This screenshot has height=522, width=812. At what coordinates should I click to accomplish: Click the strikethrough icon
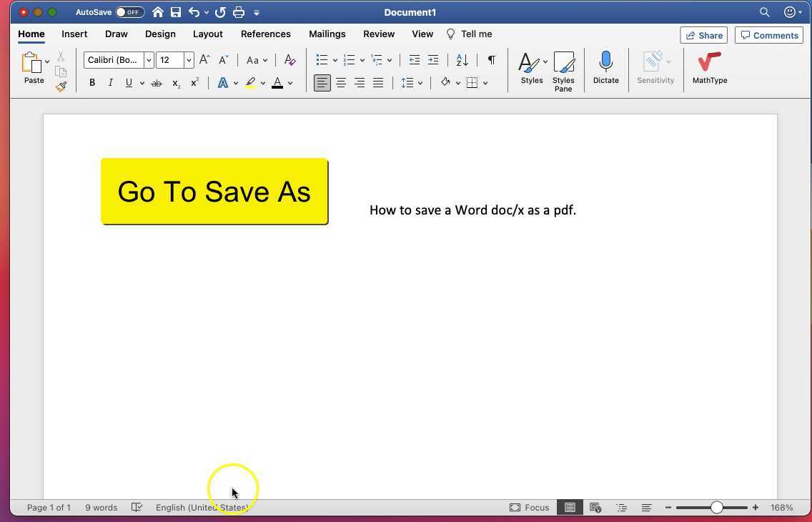coord(156,83)
